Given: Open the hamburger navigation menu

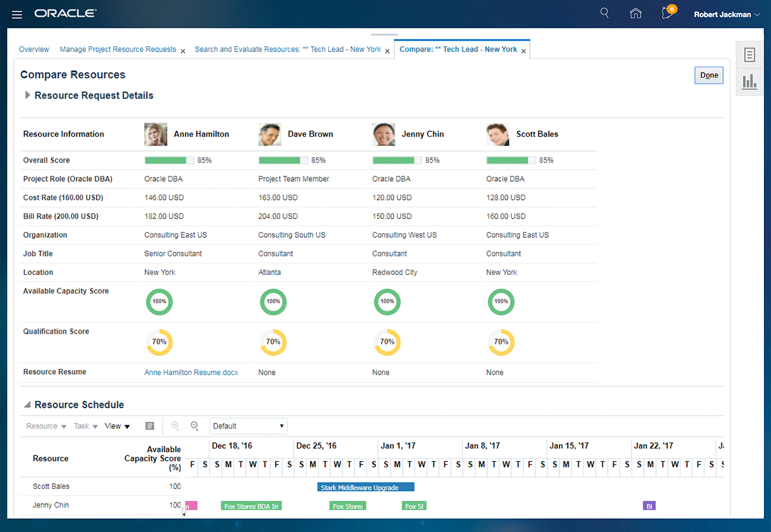Looking at the screenshot, I should coord(17,14).
